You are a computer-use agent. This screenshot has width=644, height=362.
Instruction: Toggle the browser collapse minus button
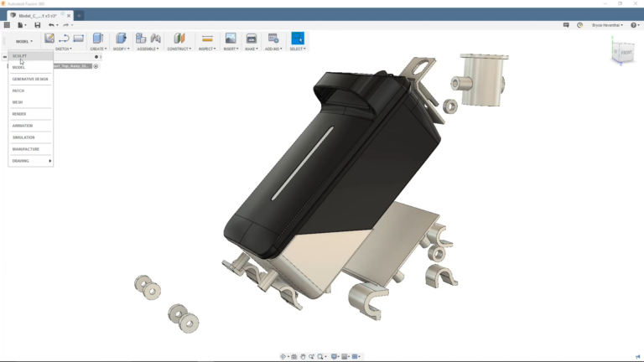coord(5,57)
